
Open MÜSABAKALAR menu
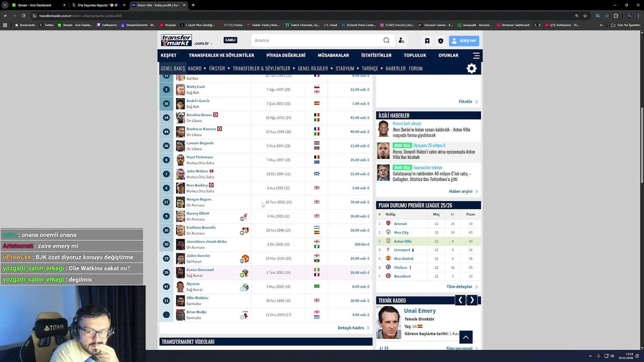[333, 55]
